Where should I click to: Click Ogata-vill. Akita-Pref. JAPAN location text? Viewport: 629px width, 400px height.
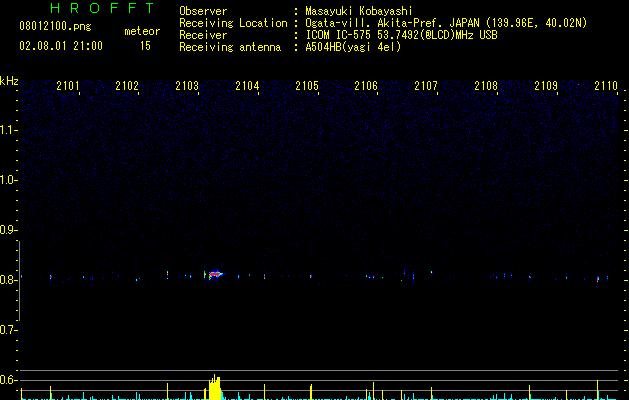click(x=446, y=23)
